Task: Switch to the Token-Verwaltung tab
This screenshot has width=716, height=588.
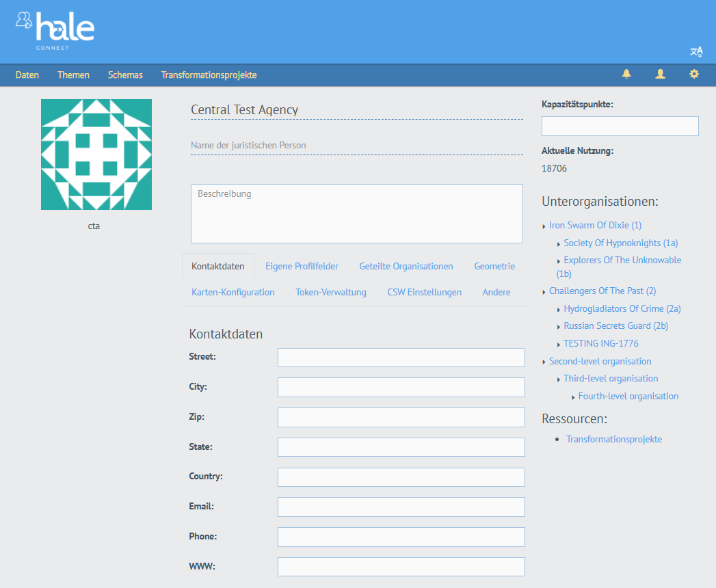Action: click(331, 292)
